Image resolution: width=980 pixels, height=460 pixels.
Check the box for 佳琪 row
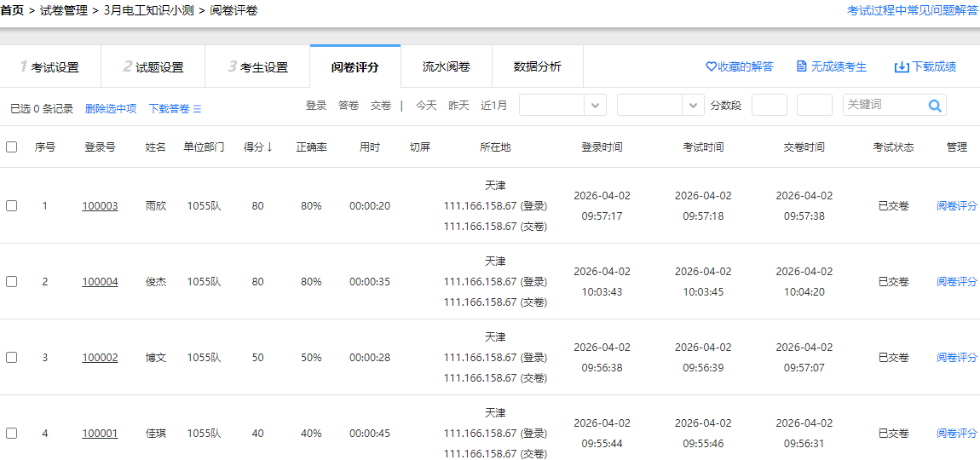11,433
